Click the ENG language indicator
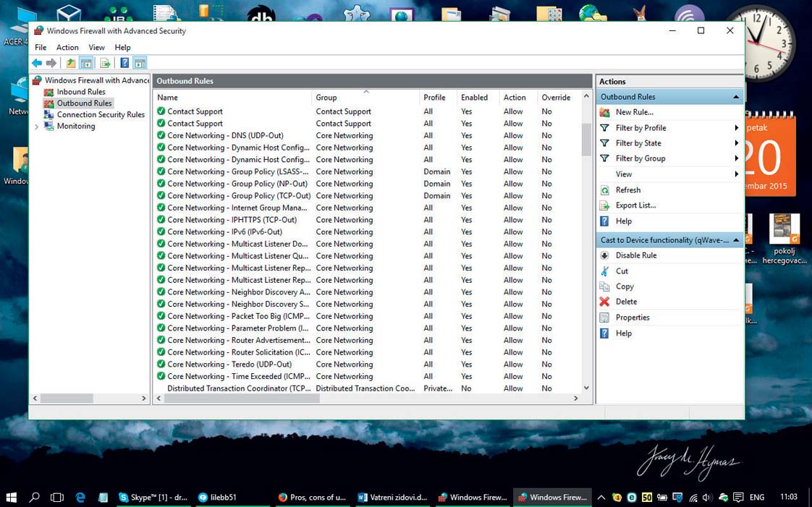 [756, 498]
